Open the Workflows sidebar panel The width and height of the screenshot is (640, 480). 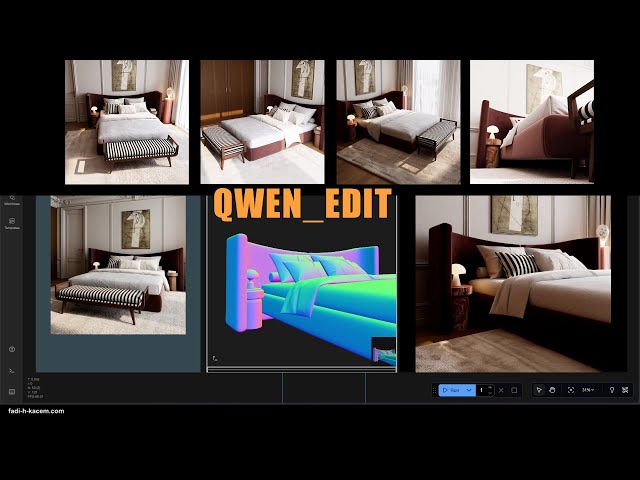(12, 200)
